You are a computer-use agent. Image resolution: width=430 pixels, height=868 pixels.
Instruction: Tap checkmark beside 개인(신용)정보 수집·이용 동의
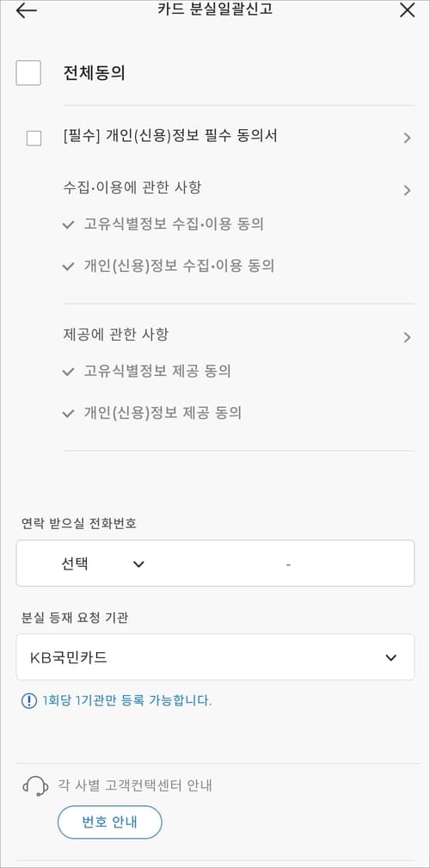[68, 267]
